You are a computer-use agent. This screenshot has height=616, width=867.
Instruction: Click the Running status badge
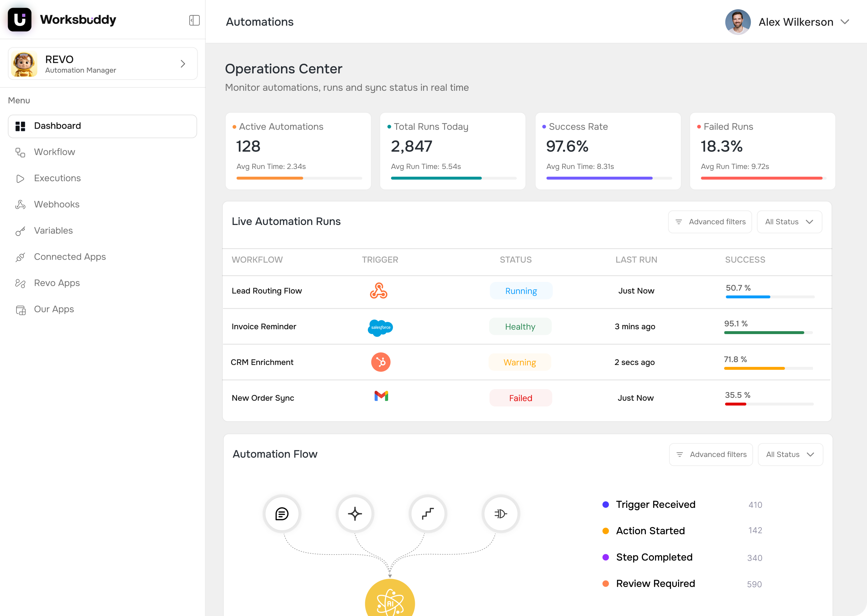pyautogui.click(x=521, y=291)
